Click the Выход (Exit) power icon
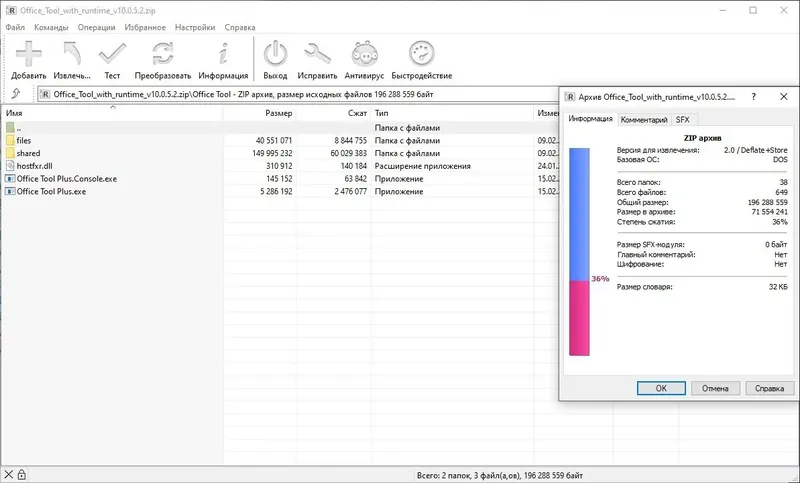 (276, 54)
